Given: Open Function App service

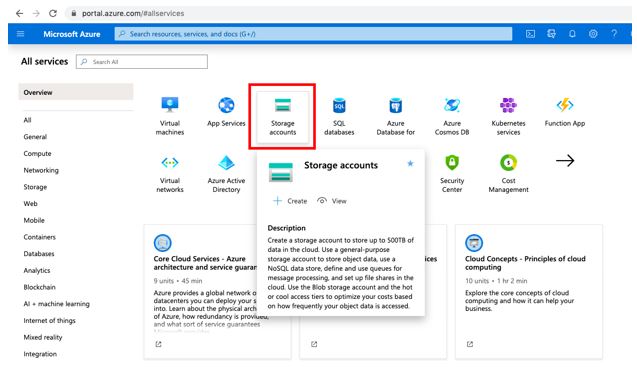Looking at the screenshot, I should point(565,112).
